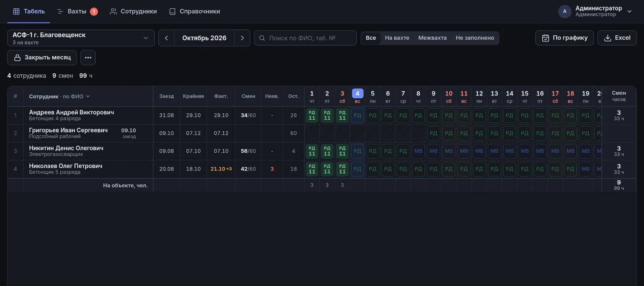Click the Неяв. column header
This screenshot has width=644, height=286.
(x=272, y=97)
